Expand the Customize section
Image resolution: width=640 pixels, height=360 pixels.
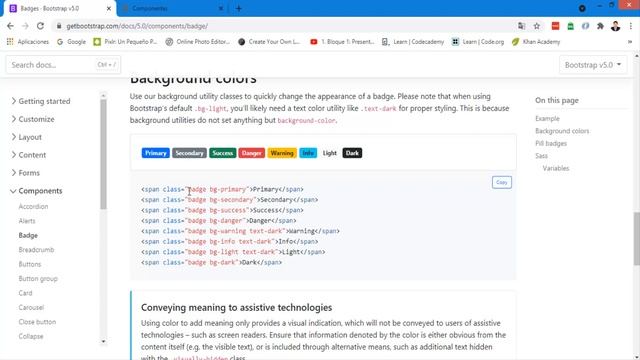(33, 119)
